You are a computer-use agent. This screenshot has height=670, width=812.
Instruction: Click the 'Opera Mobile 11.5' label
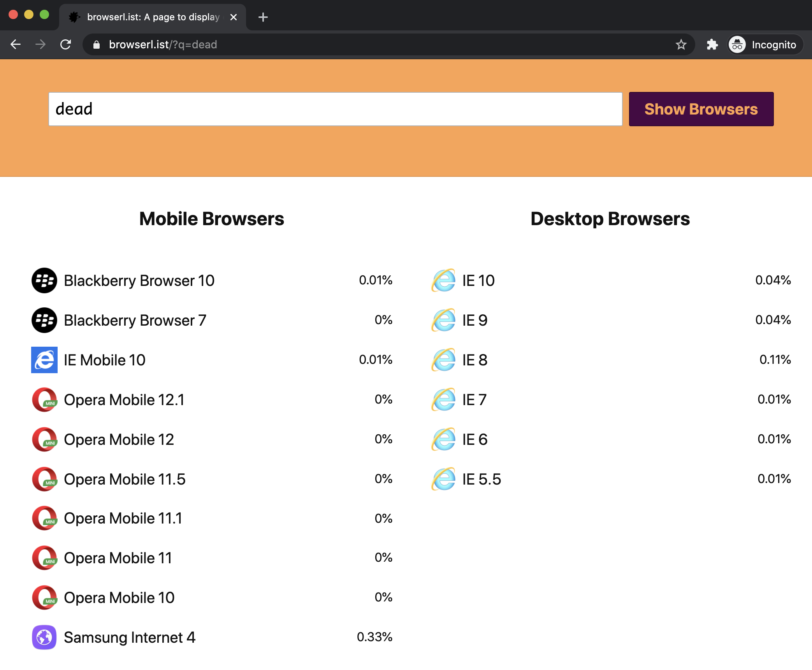[125, 479]
